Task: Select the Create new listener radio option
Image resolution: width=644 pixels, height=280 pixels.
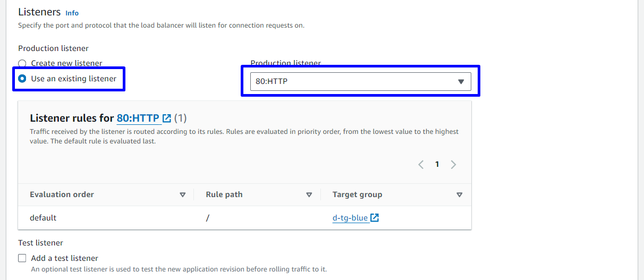Action: point(22,63)
